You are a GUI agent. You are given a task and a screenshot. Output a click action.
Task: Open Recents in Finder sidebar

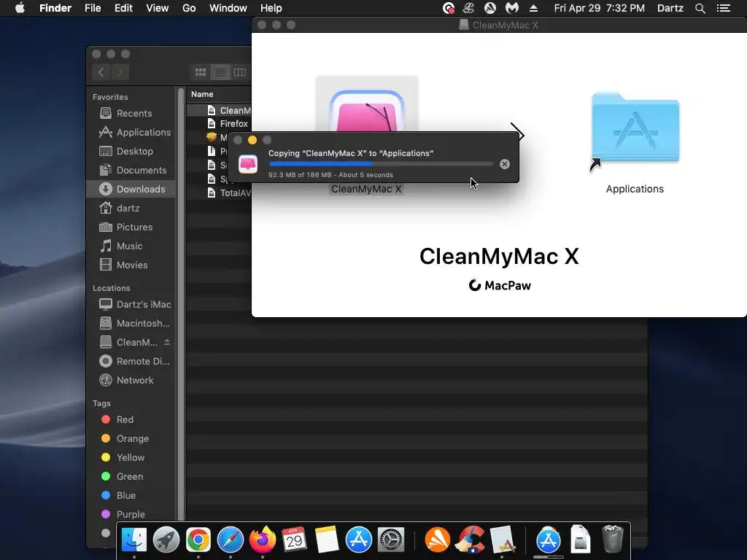tap(131, 113)
